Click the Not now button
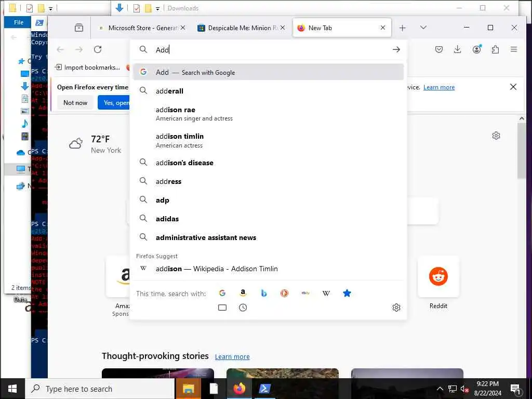This screenshot has height=399, width=532. pos(75,102)
